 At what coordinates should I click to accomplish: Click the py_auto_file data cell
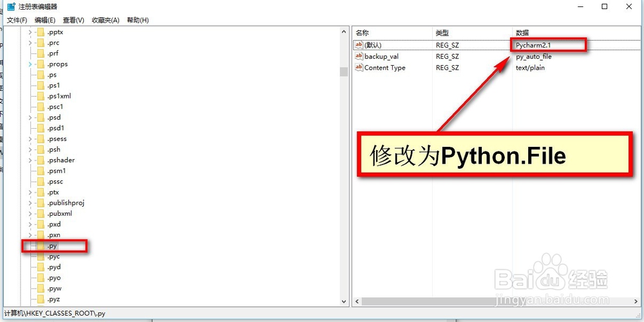(x=533, y=56)
